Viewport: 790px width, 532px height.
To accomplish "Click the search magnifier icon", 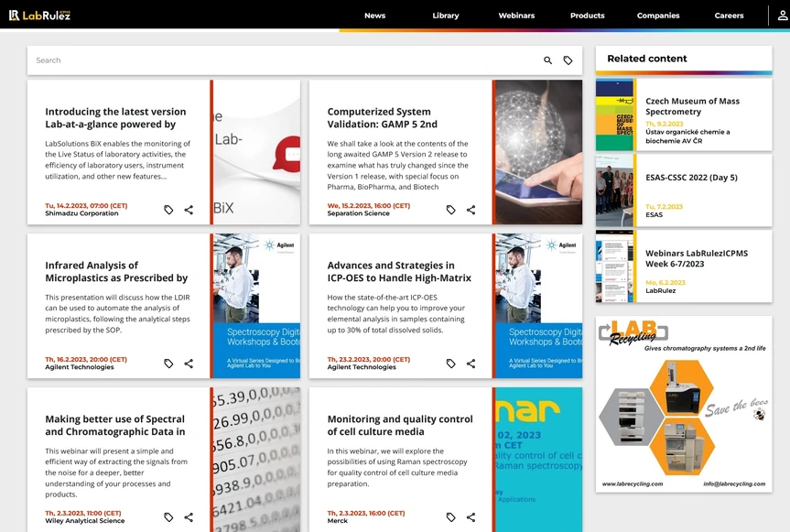I will [x=547, y=60].
